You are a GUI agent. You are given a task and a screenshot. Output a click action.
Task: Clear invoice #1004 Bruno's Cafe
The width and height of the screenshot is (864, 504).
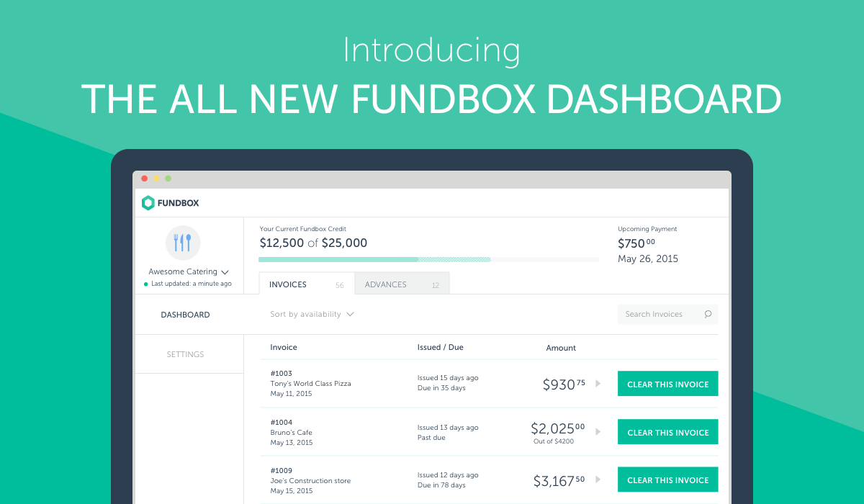point(668,433)
